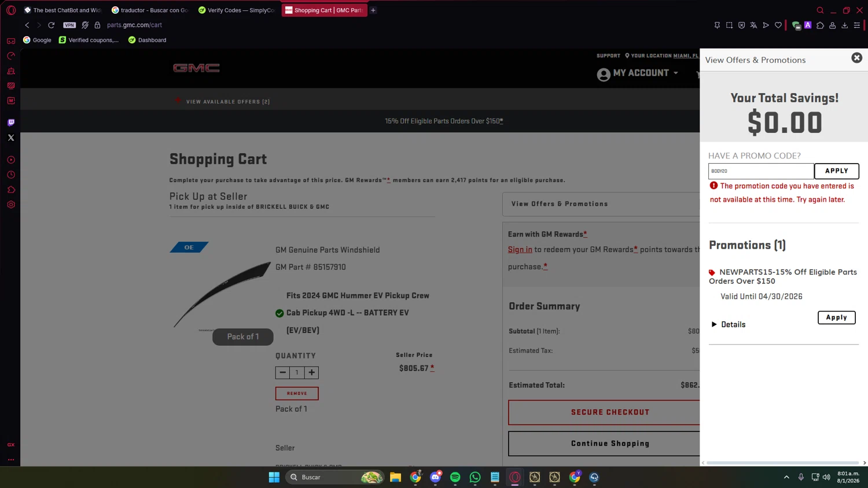Add page to bookmarks with heart icon
Screen dimensions: 868x488
coord(778,25)
